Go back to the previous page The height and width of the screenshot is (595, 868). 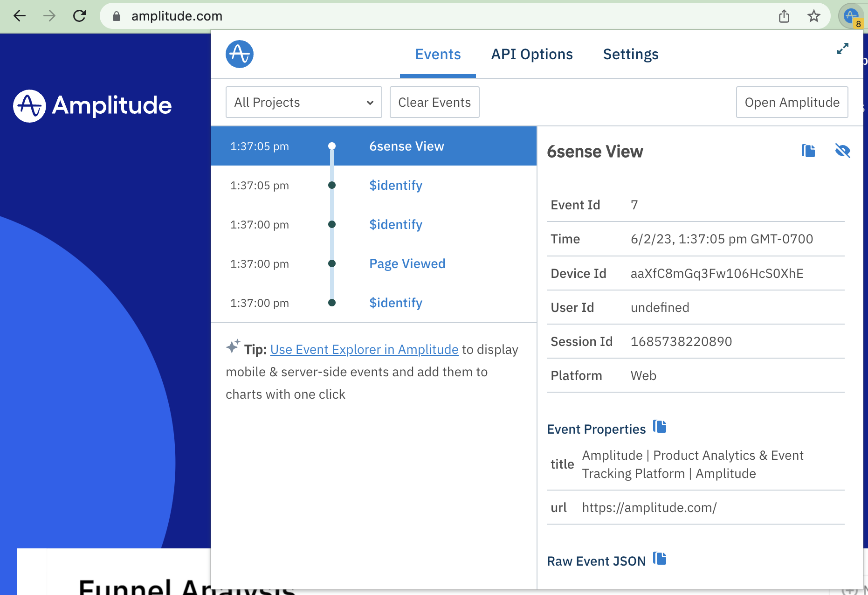[x=20, y=16]
